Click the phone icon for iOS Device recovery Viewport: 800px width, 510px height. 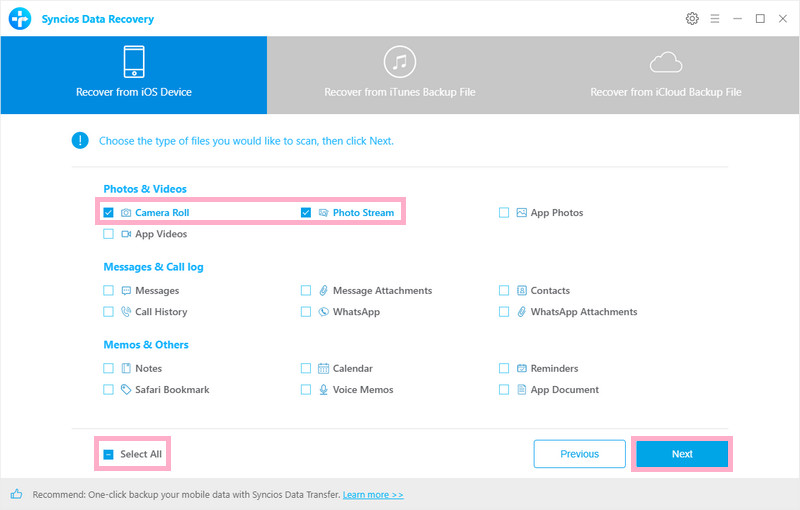click(134, 62)
